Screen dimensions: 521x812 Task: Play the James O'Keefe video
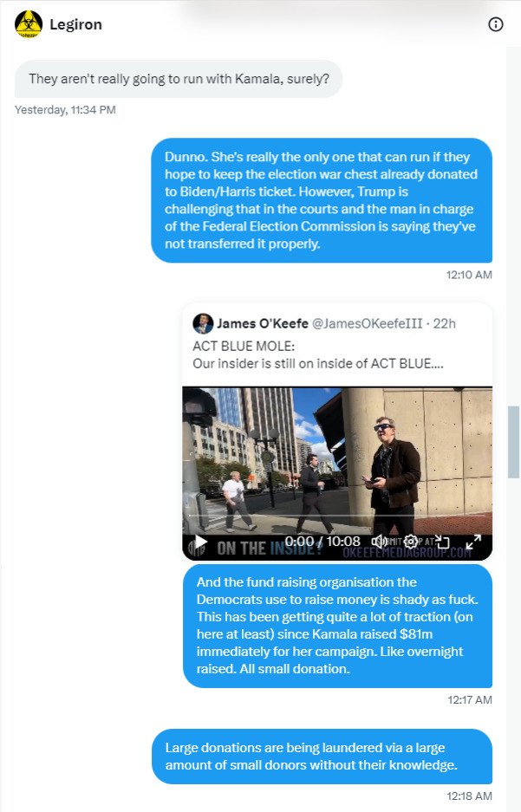point(200,542)
